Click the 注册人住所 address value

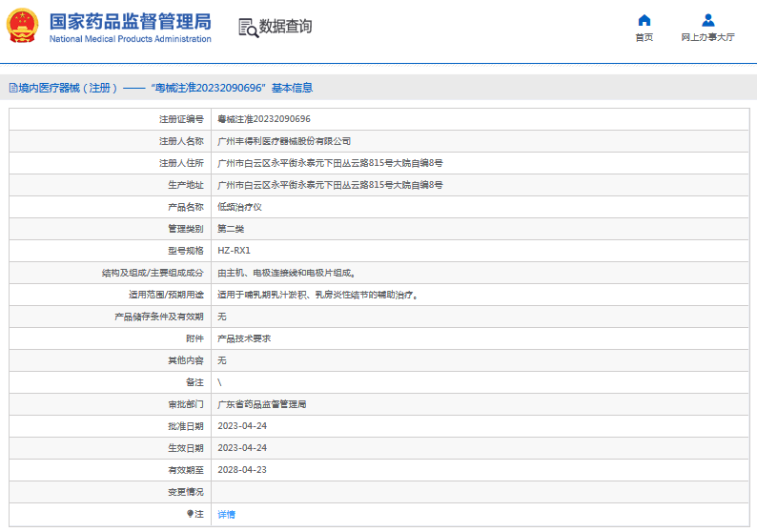click(x=330, y=163)
